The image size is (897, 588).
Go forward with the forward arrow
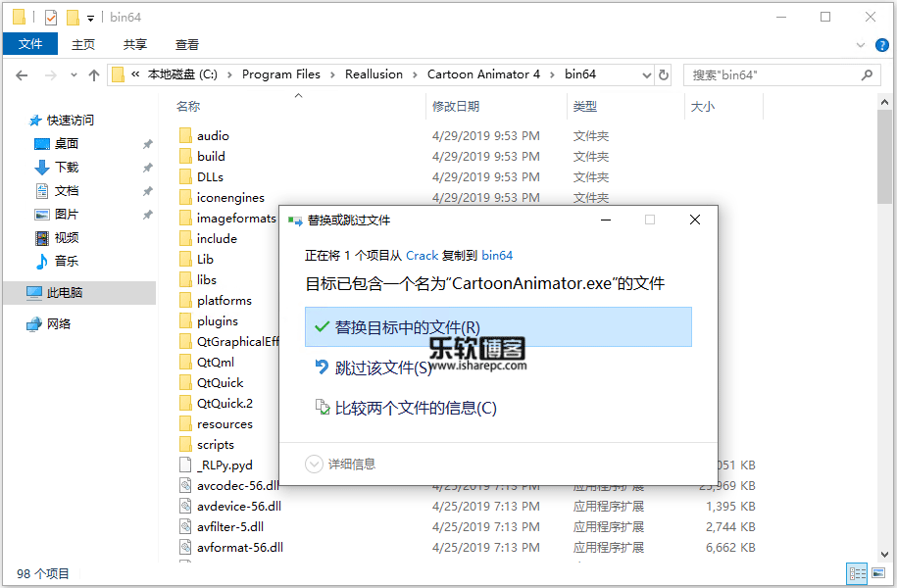pyautogui.click(x=50, y=74)
